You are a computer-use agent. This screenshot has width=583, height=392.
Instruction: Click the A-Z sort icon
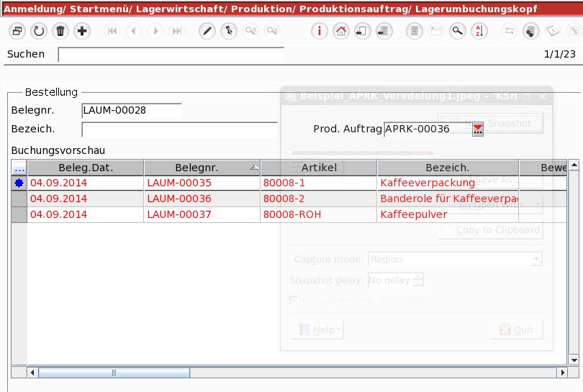[x=480, y=31]
